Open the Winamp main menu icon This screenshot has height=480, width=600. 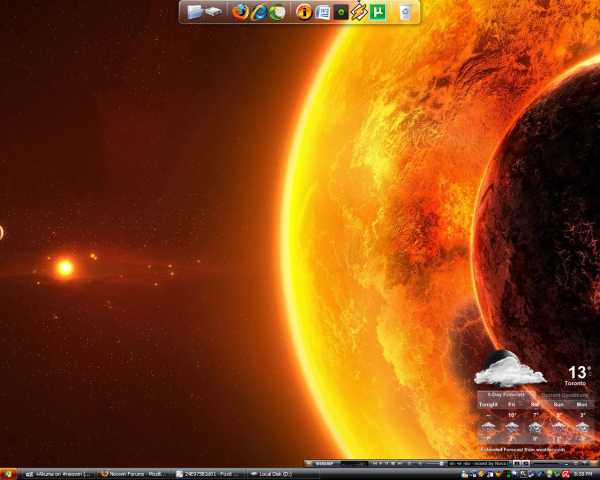[x=309, y=464]
